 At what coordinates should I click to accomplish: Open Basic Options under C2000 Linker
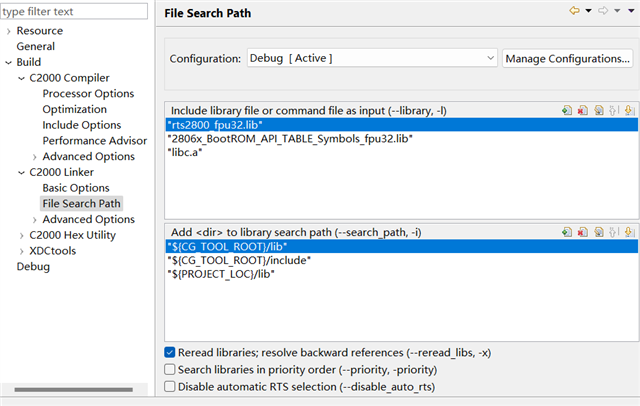coord(76,188)
